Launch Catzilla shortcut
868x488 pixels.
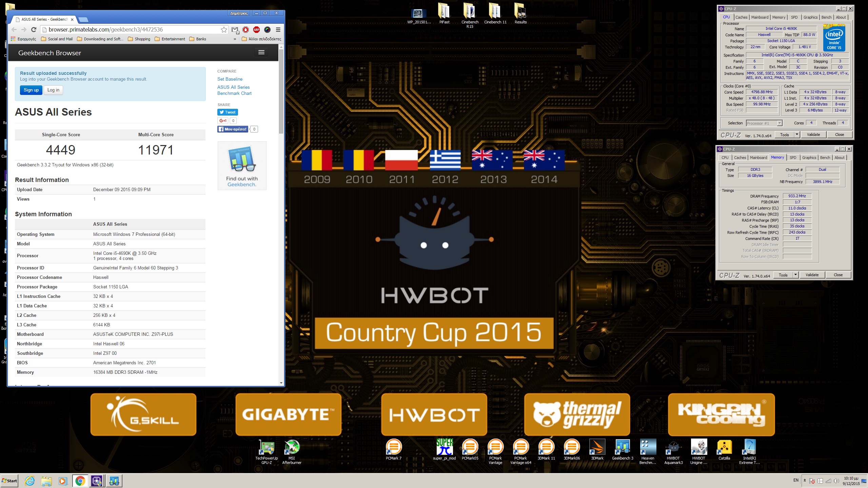[x=724, y=450]
